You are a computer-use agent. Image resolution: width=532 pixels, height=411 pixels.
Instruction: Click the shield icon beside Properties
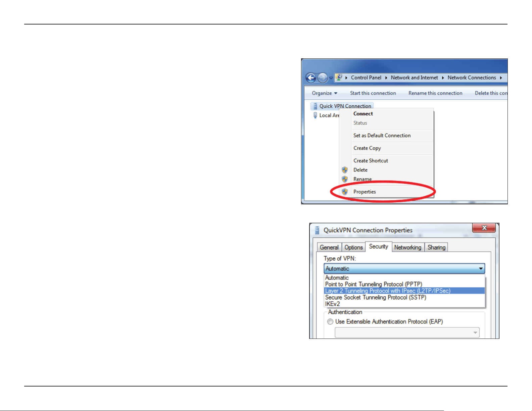[345, 192]
